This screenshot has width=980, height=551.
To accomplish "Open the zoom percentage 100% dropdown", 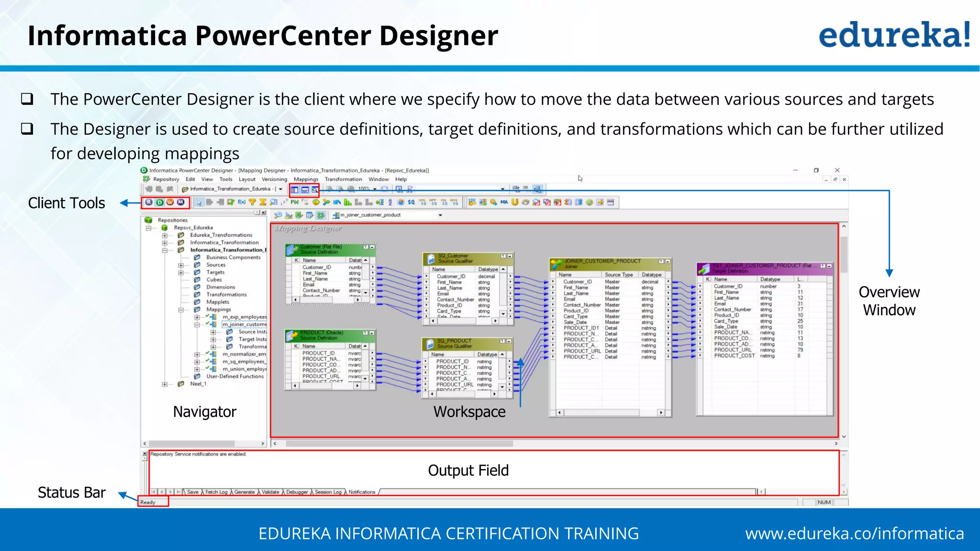I will click(x=375, y=189).
